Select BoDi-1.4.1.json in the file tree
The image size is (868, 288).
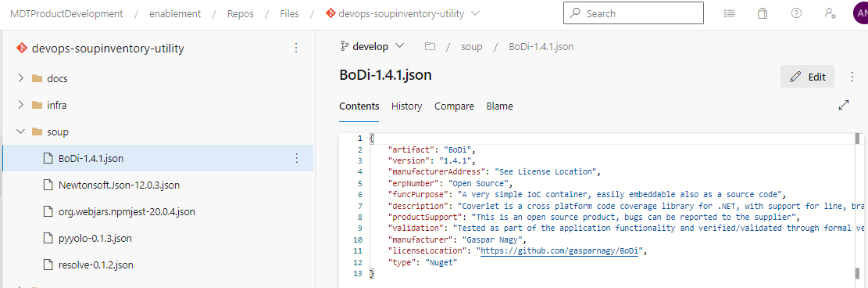pyautogui.click(x=158, y=158)
